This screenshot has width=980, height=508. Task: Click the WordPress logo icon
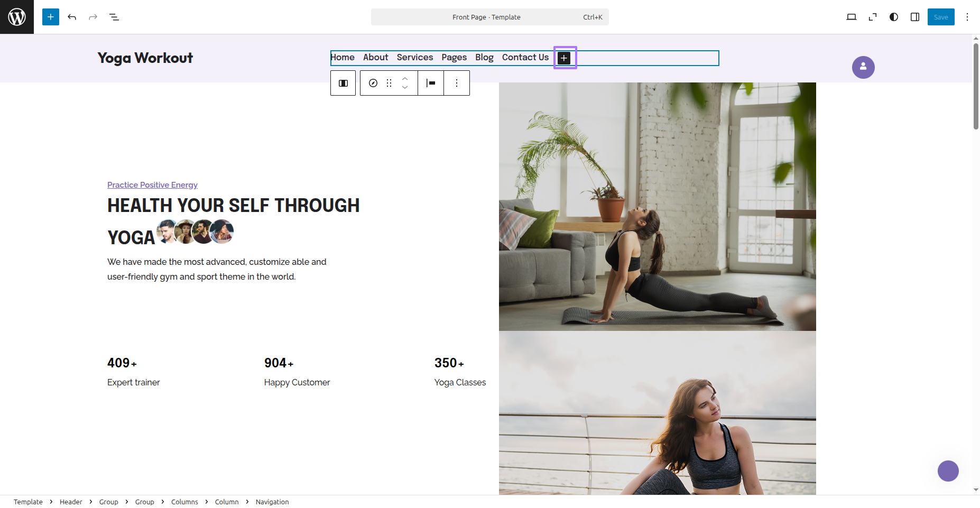[17, 17]
